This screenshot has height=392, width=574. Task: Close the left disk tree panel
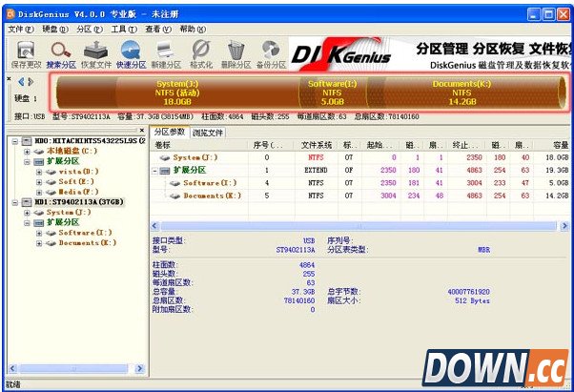click(143, 131)
